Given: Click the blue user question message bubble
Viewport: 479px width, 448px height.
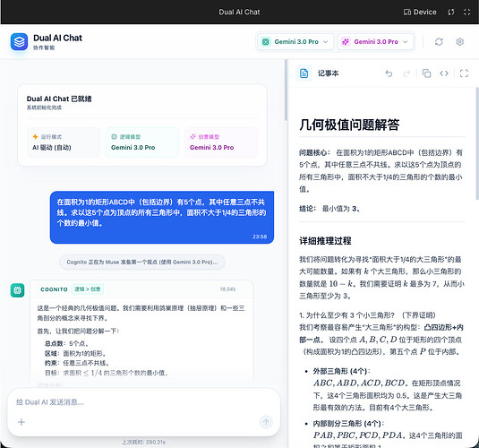Looking at the screenshot, I should (162, 218).
